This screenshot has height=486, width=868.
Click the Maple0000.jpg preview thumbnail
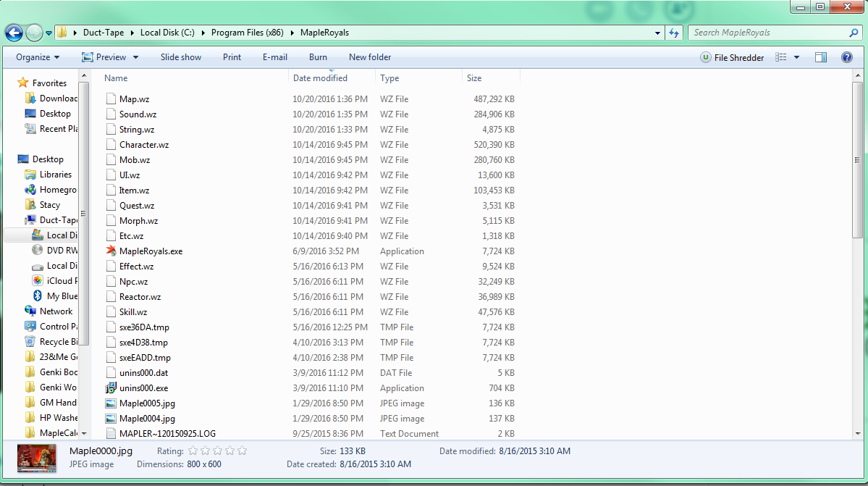coord(36,458)
